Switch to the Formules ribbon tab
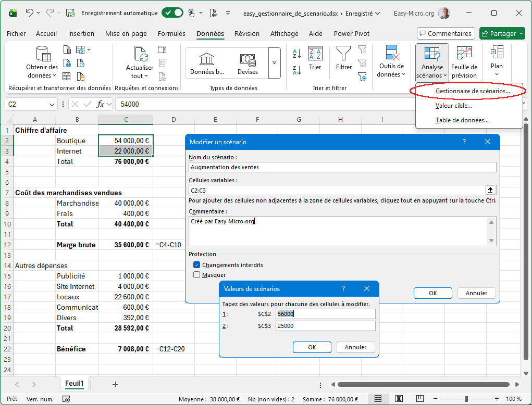532x405 pixels. point(171,33)
